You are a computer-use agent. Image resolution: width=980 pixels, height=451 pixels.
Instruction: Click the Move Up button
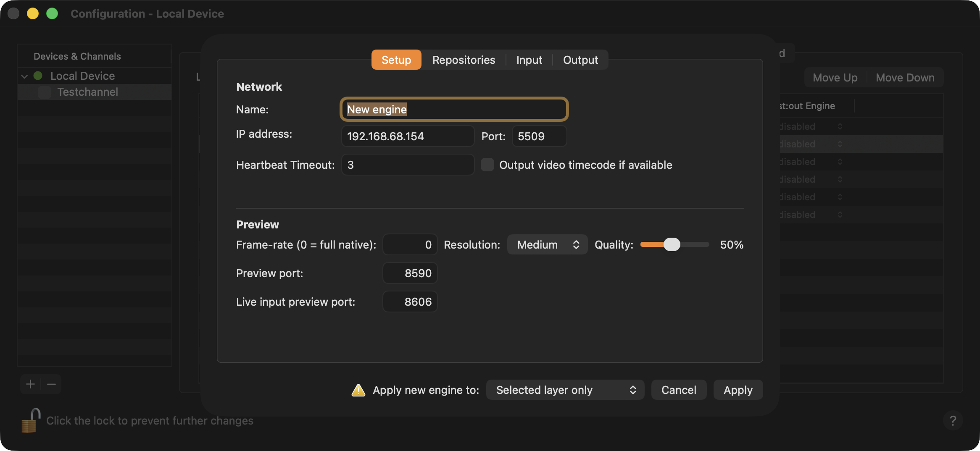tap(835, 77)
